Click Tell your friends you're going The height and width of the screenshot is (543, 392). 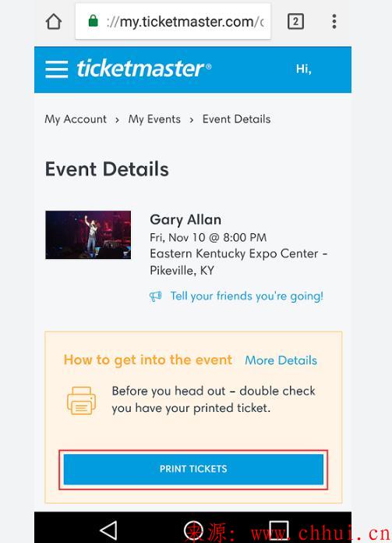[247, 296]
